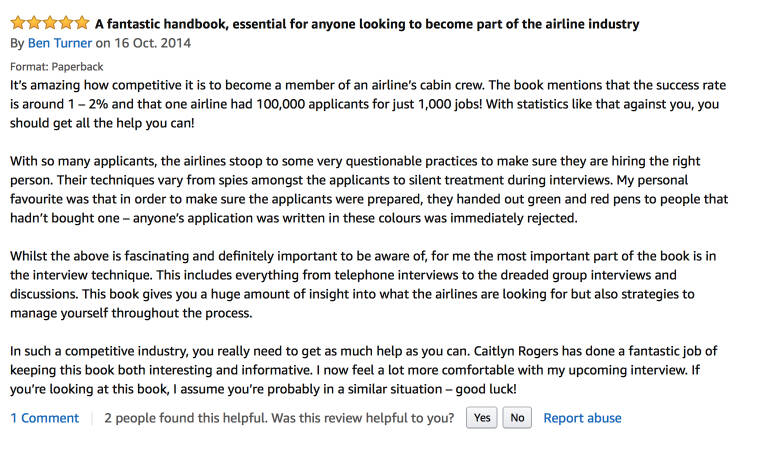Click the fourth gold rating star

(66, 23)
